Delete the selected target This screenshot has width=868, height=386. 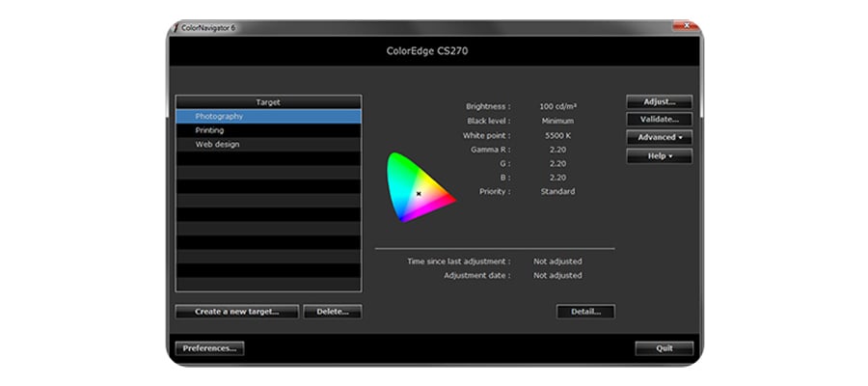pos(333,312)
